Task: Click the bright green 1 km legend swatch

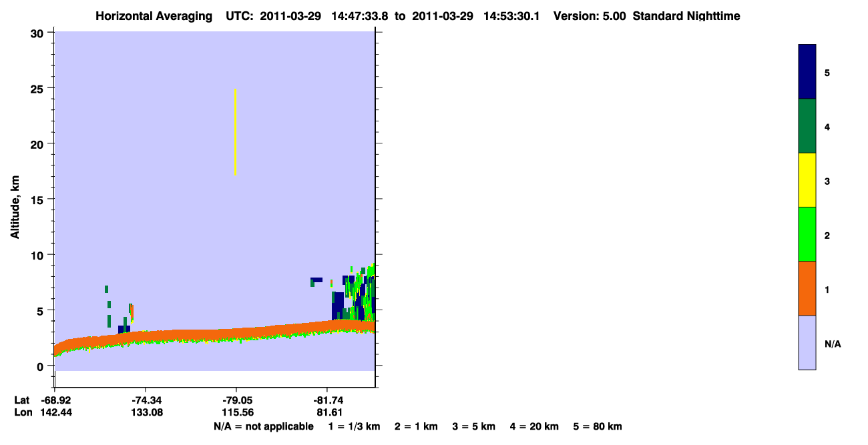Action: click(x=807, y=234)
